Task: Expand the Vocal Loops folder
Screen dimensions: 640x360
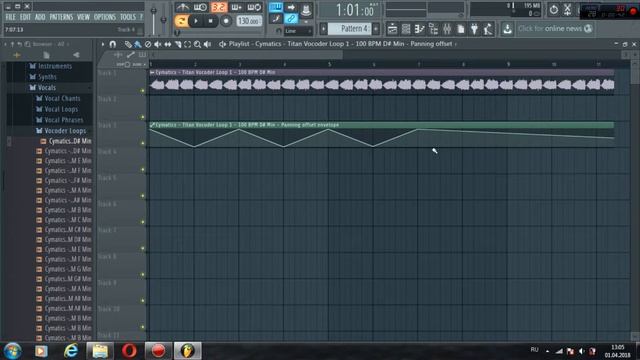Action: tap(57, 109)
